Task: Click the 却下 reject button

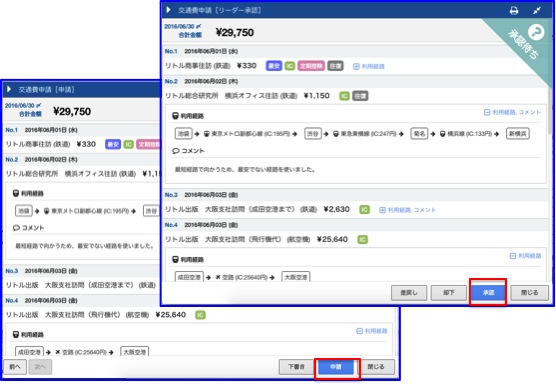Action: pyautogui.click(x=449, y=293)
